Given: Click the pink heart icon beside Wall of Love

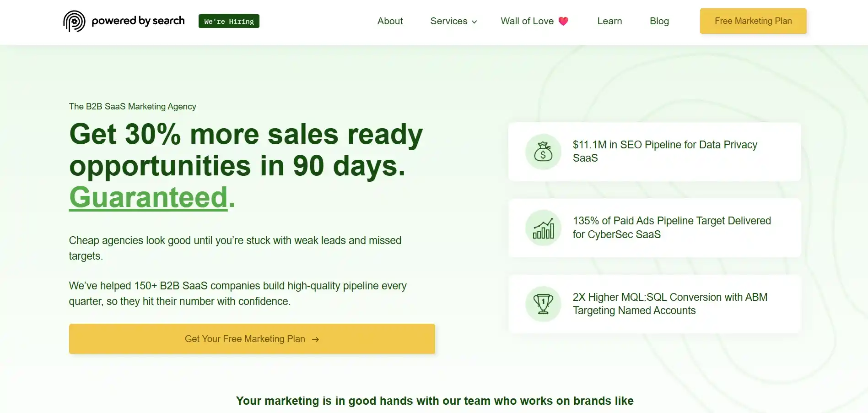Looking at the screenshot, I should [x=563, y=21].
